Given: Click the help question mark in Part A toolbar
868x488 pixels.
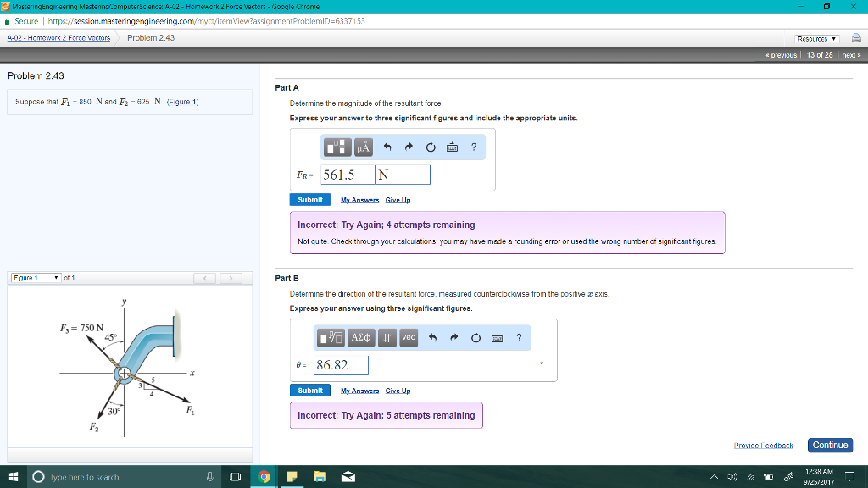Looking at the screenshot, I should click(x=473, y=147).
